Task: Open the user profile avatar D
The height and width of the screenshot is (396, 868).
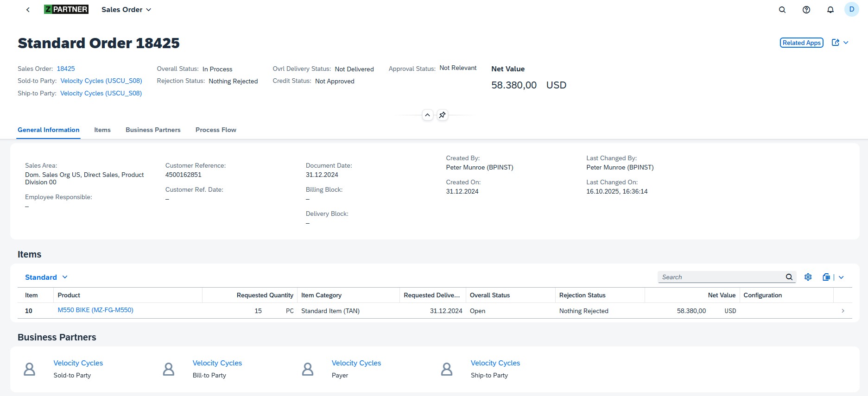Action: (851, 10)
